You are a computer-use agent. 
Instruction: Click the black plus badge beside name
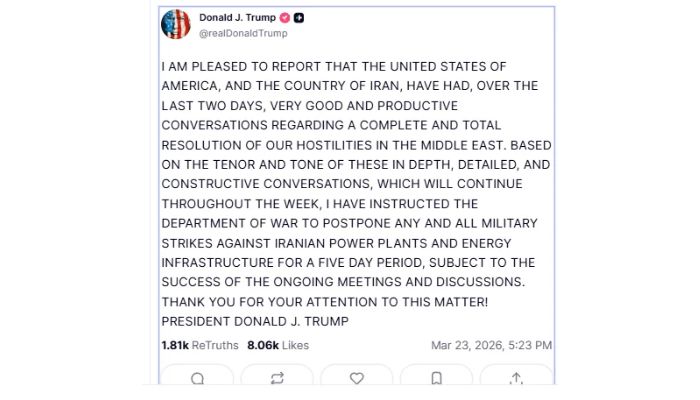[x=300, y=18]
